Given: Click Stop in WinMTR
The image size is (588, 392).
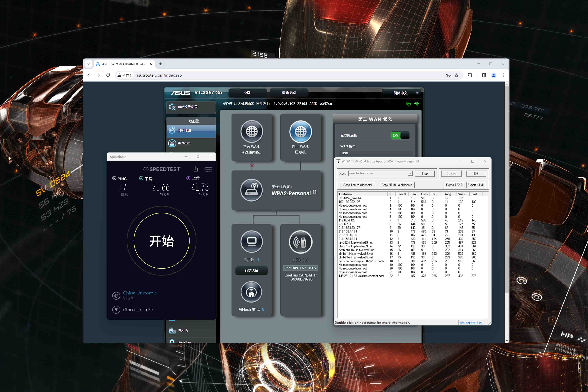Looking at the screenshot, I should tap(425, 173).
